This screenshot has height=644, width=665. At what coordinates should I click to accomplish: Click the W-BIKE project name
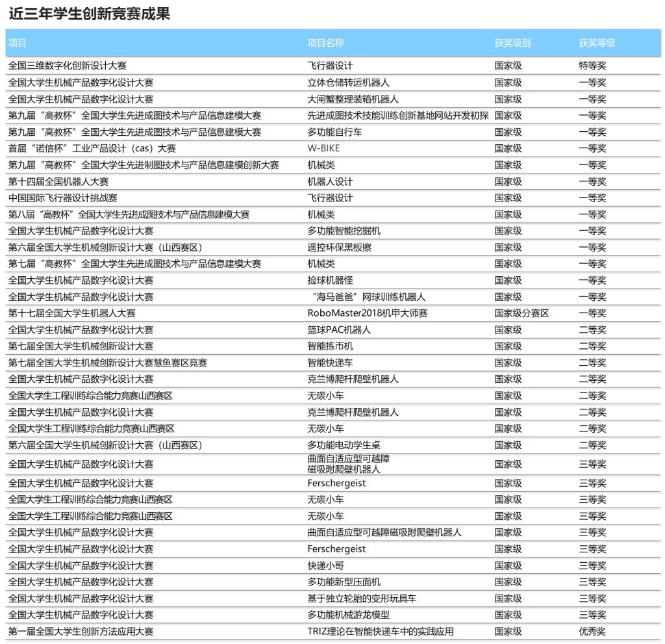323,149
